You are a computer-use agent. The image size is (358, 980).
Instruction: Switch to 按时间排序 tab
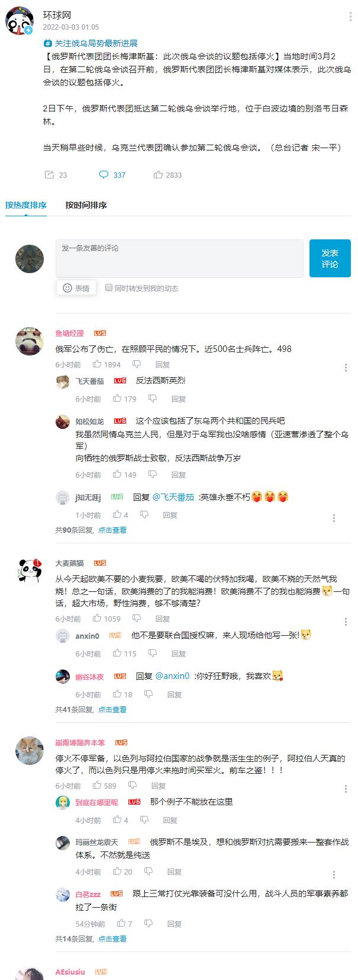pos(86,205)
